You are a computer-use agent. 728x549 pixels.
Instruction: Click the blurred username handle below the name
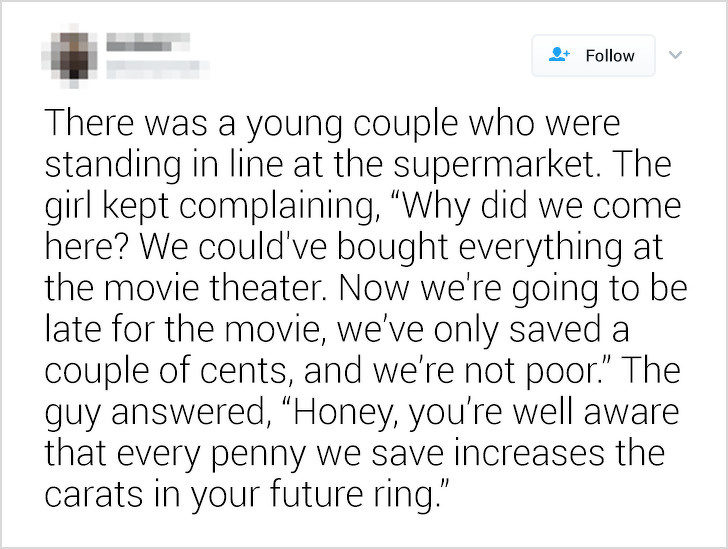157,70
